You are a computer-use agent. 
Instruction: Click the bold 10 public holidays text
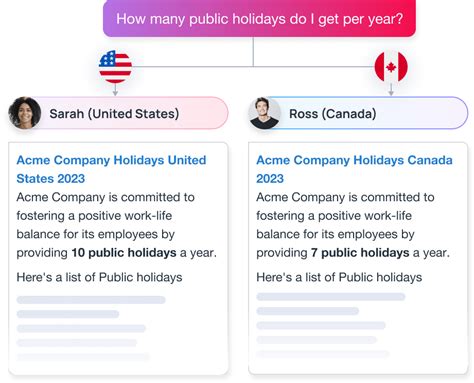click(x=124, y=253)
